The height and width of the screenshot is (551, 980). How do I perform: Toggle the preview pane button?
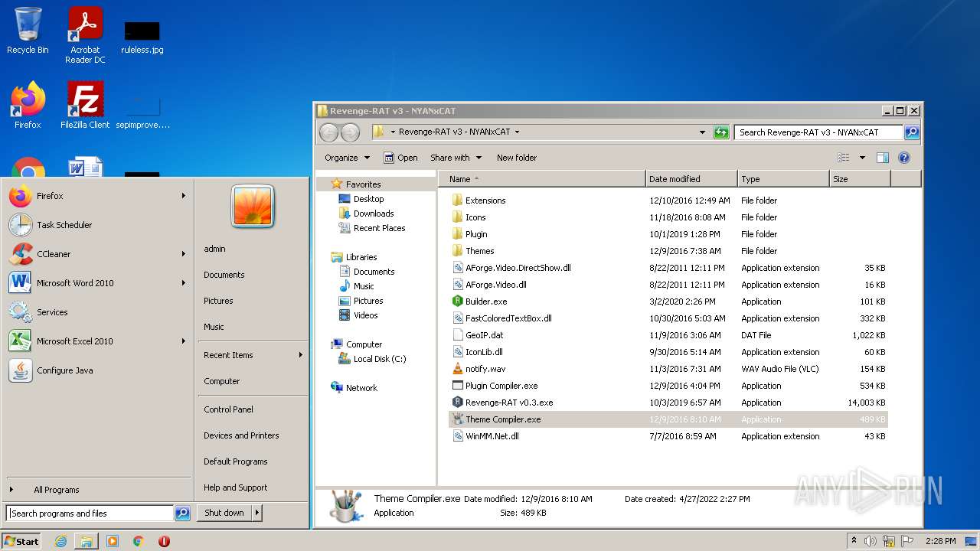[x=882, y=158]
